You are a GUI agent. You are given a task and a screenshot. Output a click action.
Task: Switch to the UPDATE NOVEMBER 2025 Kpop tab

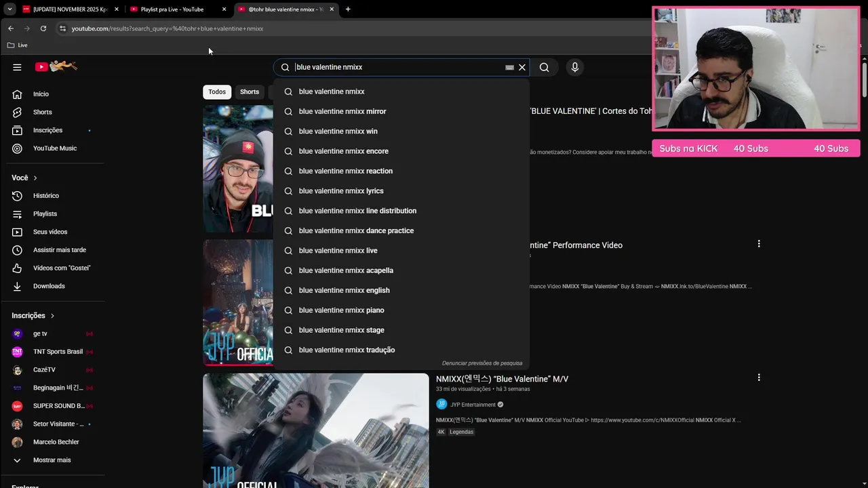(x=71, y=9)
